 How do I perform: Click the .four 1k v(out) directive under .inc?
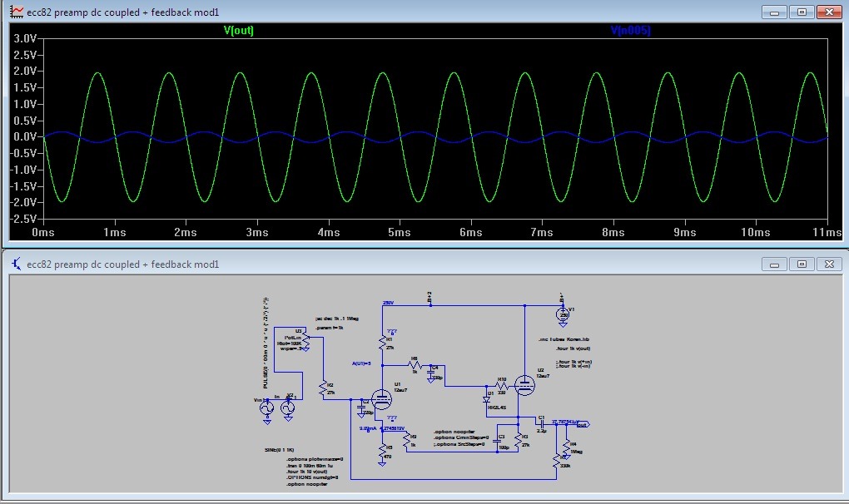pos(573,348)
